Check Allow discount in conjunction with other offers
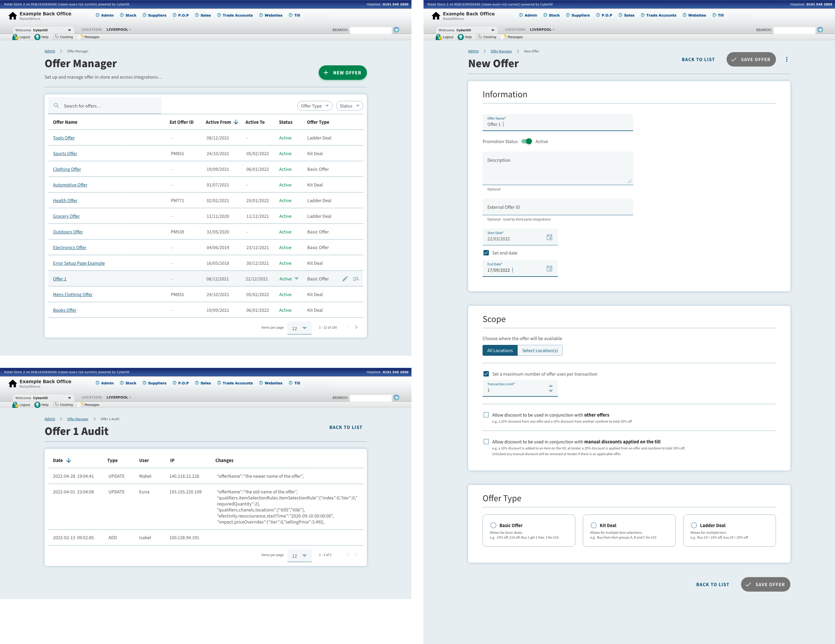The width and height of the screenshot is (835, 644). [x=486, y=415]
